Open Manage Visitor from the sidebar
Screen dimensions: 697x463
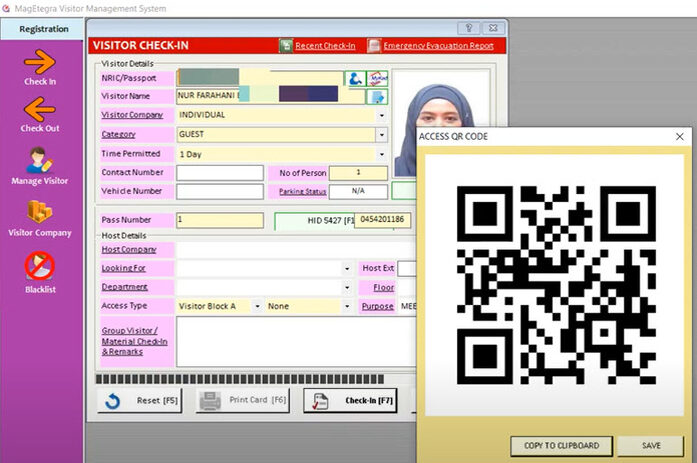39,160
